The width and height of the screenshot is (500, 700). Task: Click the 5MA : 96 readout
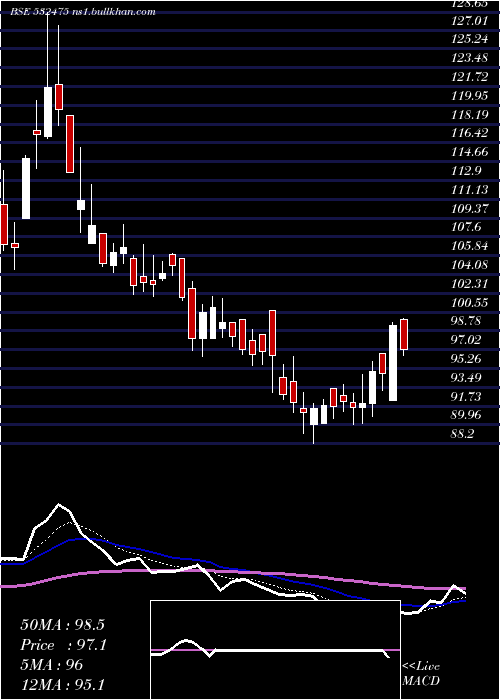(52, 665)
